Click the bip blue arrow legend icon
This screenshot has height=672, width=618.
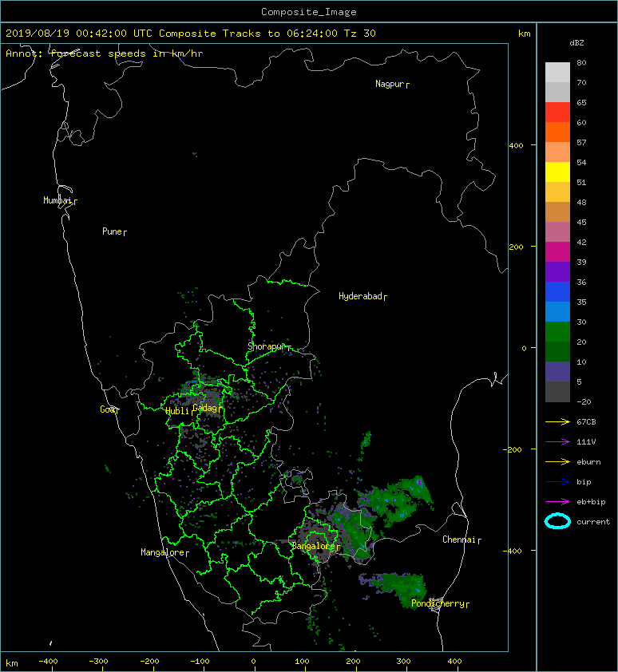click(x=557, y=482)
